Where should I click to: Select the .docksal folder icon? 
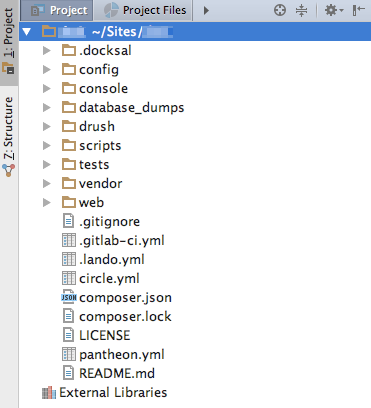pos(69,50)
